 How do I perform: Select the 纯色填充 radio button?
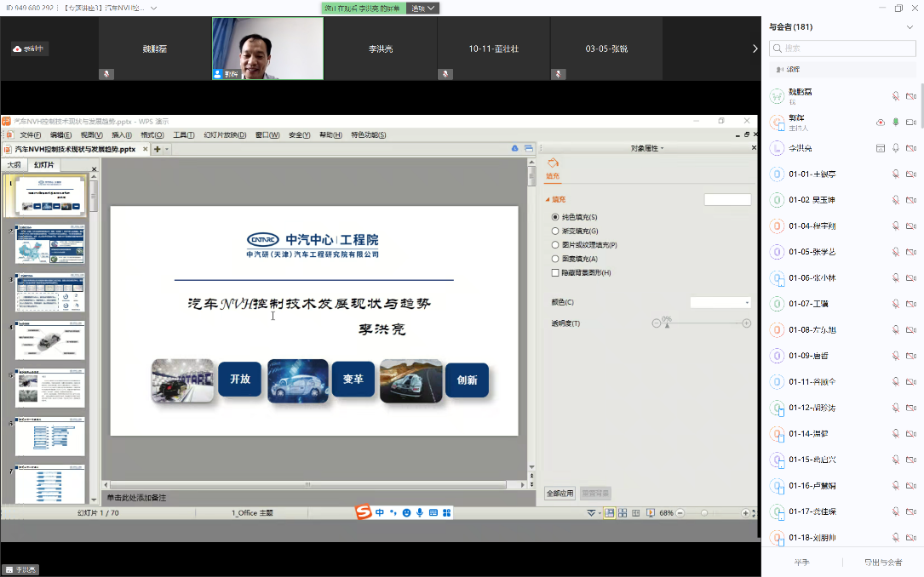556,217
